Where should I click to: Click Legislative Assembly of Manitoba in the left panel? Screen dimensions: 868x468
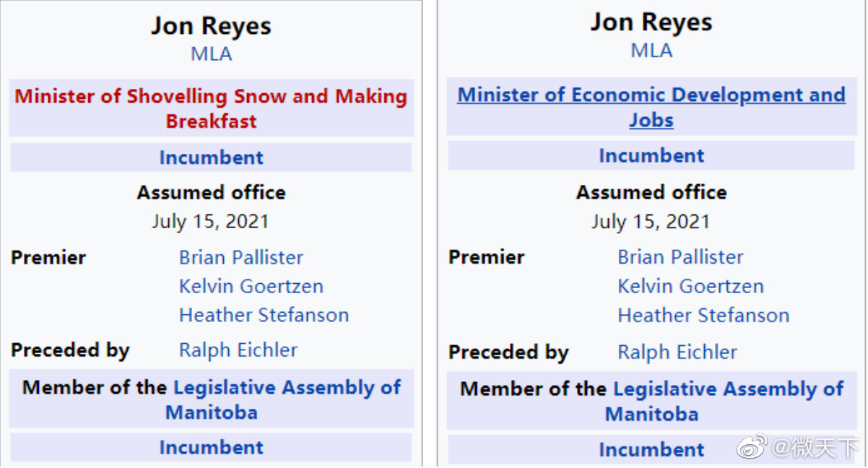pos(286,388)
